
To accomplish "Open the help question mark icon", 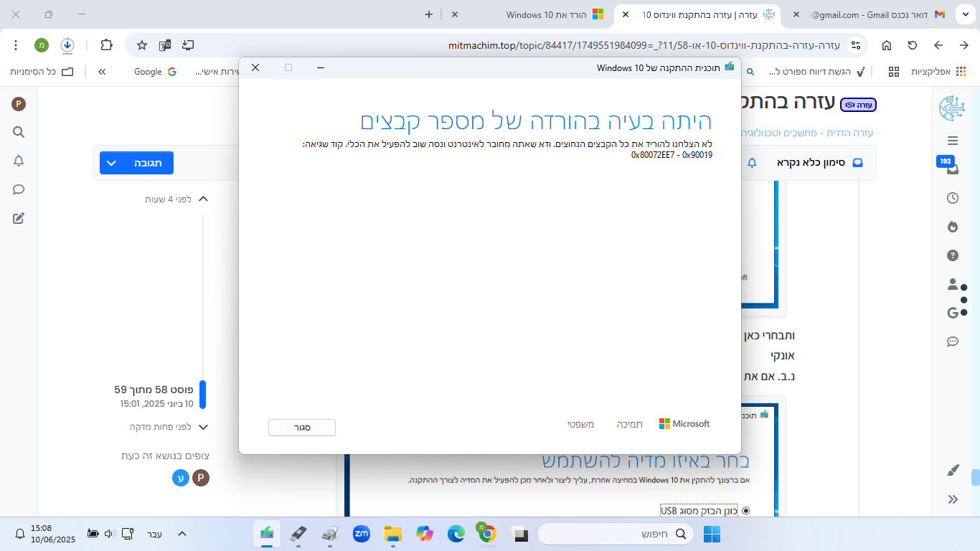I will 953,255.
